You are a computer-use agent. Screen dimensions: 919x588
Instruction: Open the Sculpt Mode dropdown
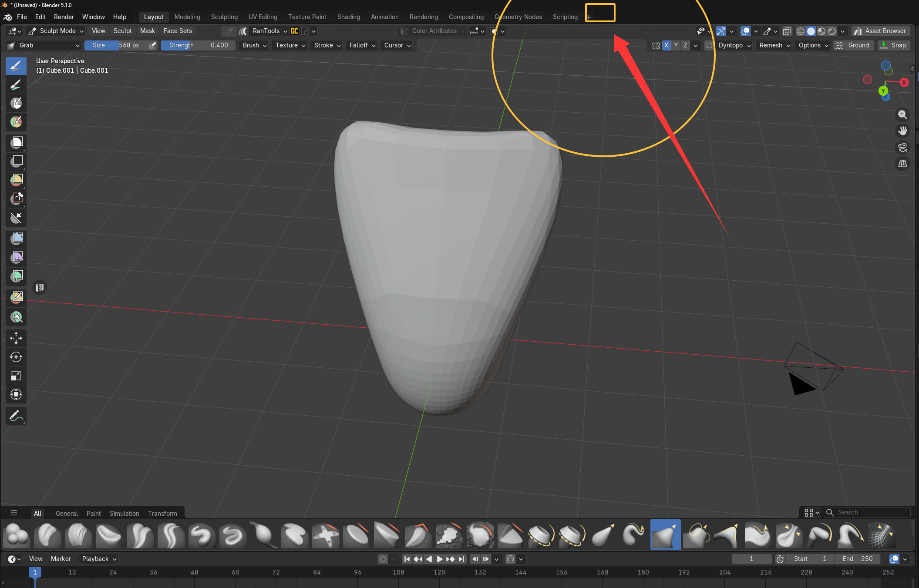click(x=56, y=31)
